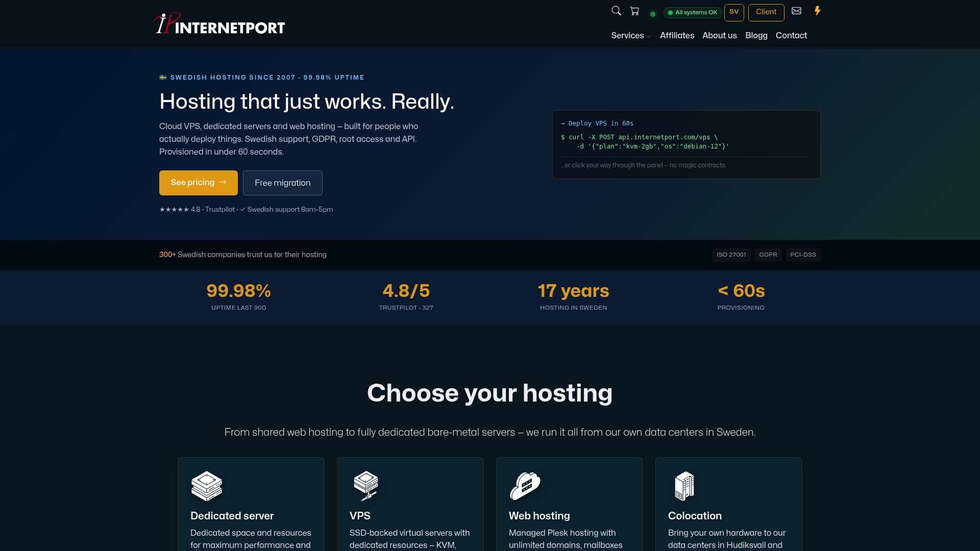Image resolution: width=980 pixels, height=551 pixels.
Task: Click the ISO 27001 badge
Action: [x=731, y=255]
